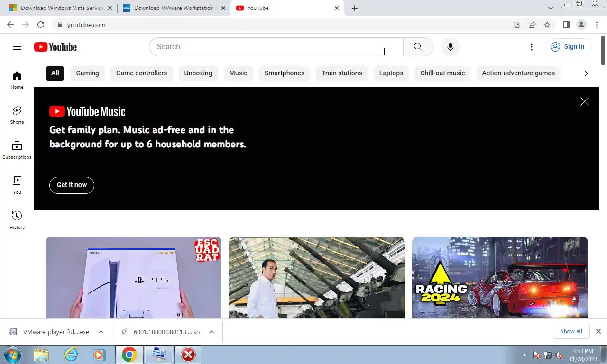This screenshot has height=364, width=607.
Task: Click Chrome taskbar icon
Action: (x=129, y=355)
